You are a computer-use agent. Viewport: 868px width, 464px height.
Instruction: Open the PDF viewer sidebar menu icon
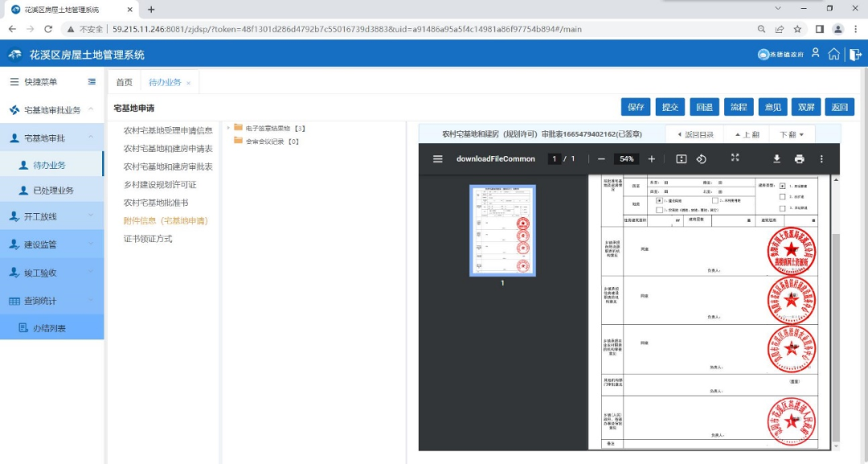[438, 159]
